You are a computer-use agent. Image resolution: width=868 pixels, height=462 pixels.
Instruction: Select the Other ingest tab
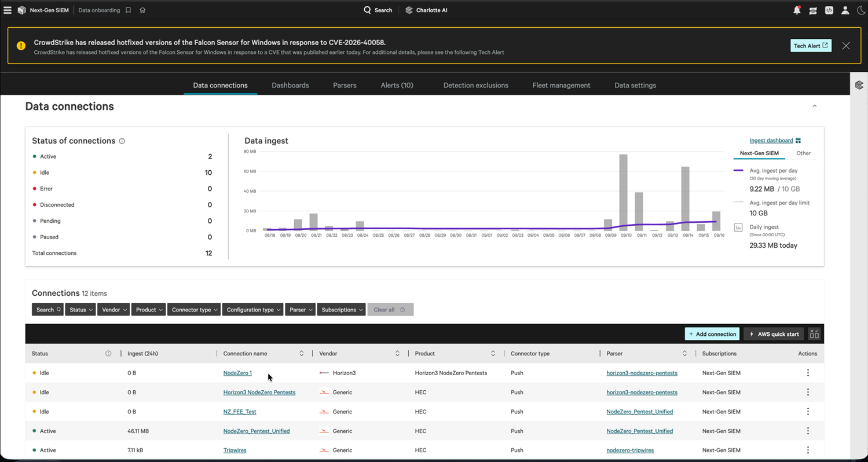click(x=803, y=153)
